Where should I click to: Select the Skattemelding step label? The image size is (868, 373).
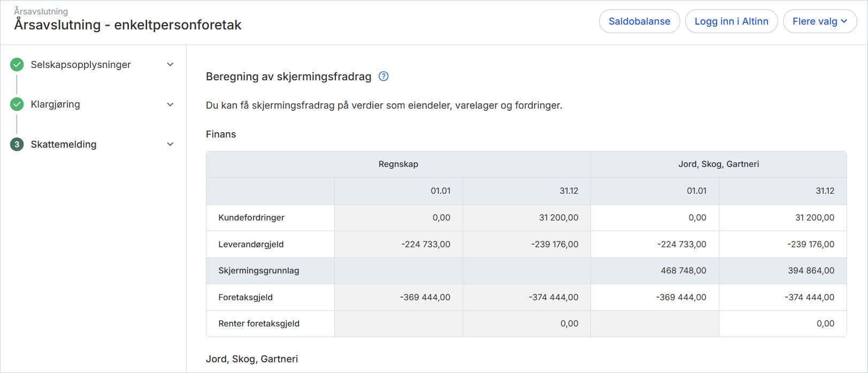(x=64, y=144)
